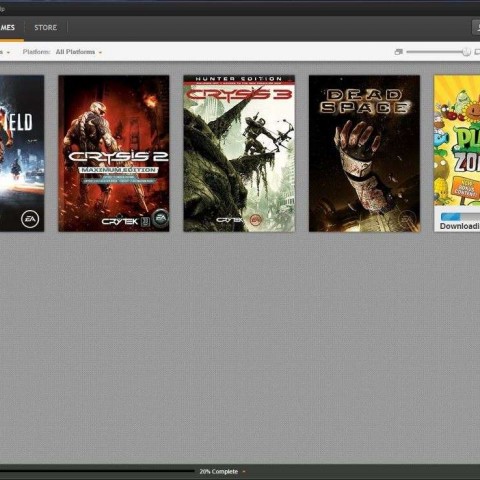Click the '20% Complete' status text

coord(219,472)
